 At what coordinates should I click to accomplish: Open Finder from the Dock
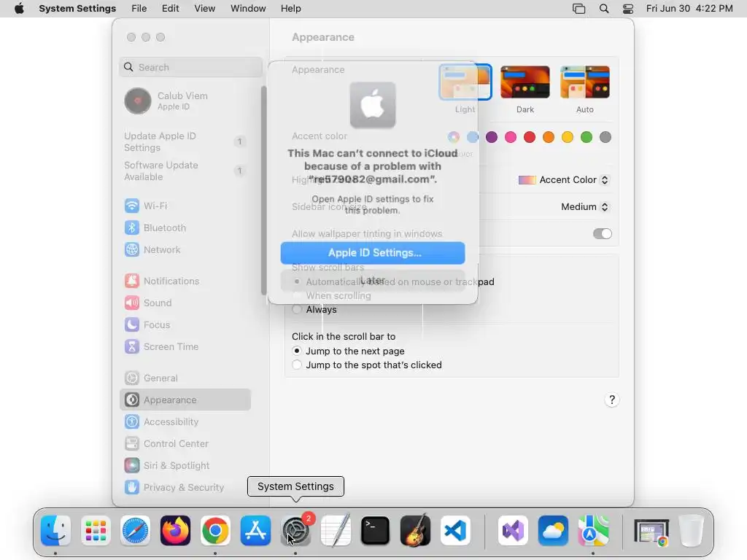point(55,531)
